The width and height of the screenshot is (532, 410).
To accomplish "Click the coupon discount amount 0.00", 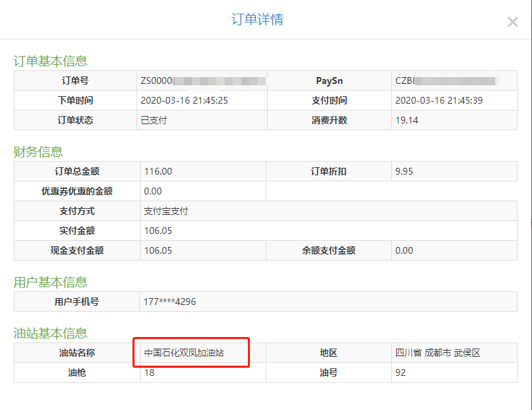I will click(x=153, y=191).
